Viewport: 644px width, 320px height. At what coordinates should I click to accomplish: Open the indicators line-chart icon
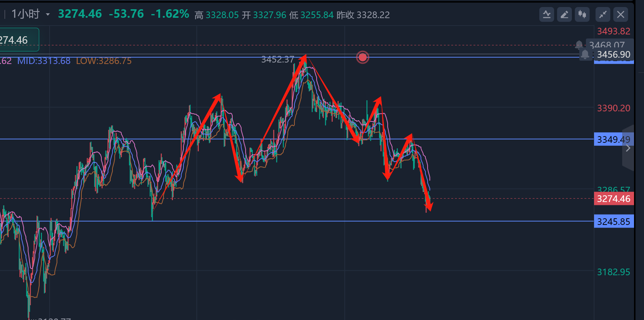tap(546, 15)
